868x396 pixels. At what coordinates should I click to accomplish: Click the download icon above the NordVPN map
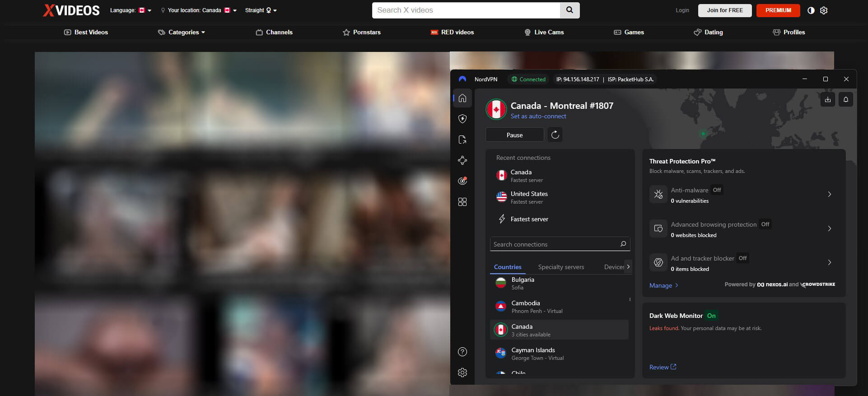[x=828, y=99]
